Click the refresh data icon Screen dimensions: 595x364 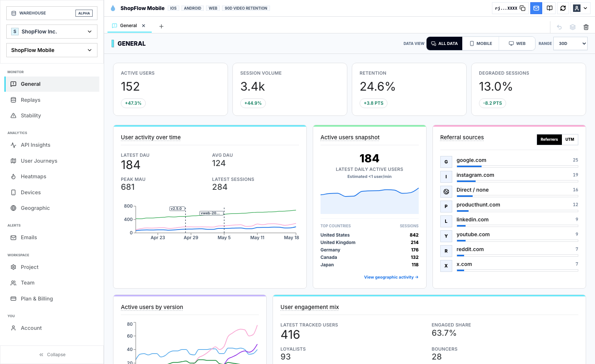(x=563, y=8)
